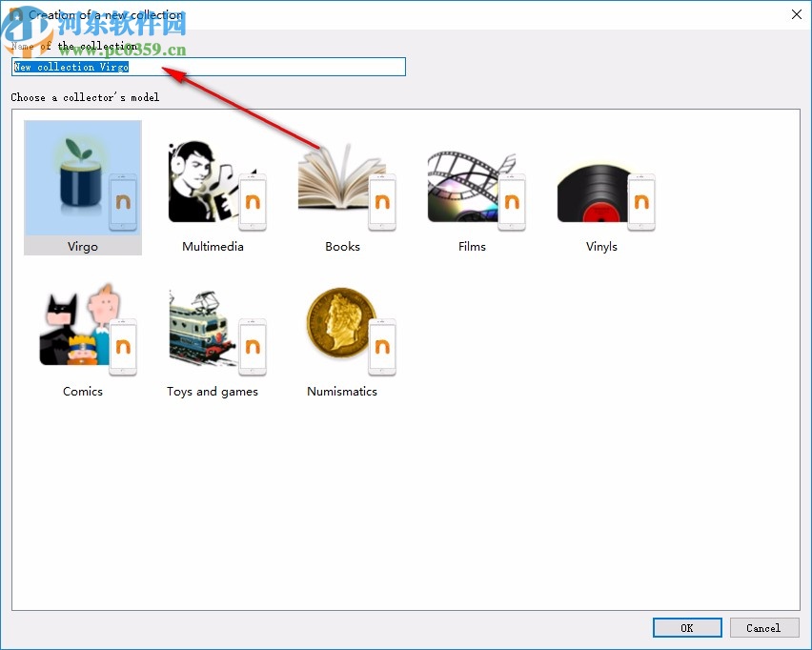The height and width of the screenshot is (650, 812).
Task: Click the Multimedia label text
Action: 213,247
